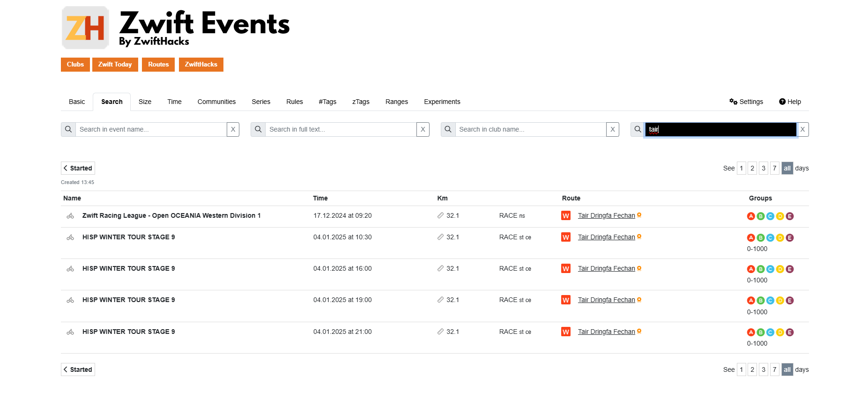This screenshot has width=868, height=399.
Task: Open the Clubs page button
Action: click(x=75, y=65)
